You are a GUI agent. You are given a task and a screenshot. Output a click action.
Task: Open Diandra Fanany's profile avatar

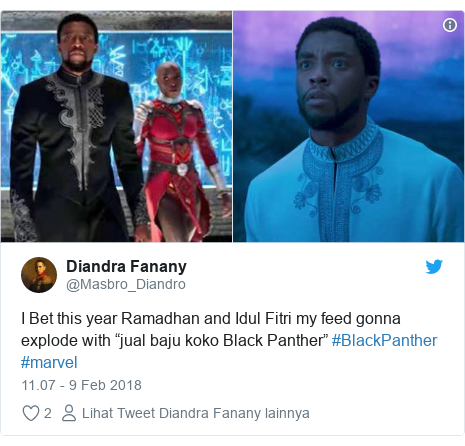39,275
